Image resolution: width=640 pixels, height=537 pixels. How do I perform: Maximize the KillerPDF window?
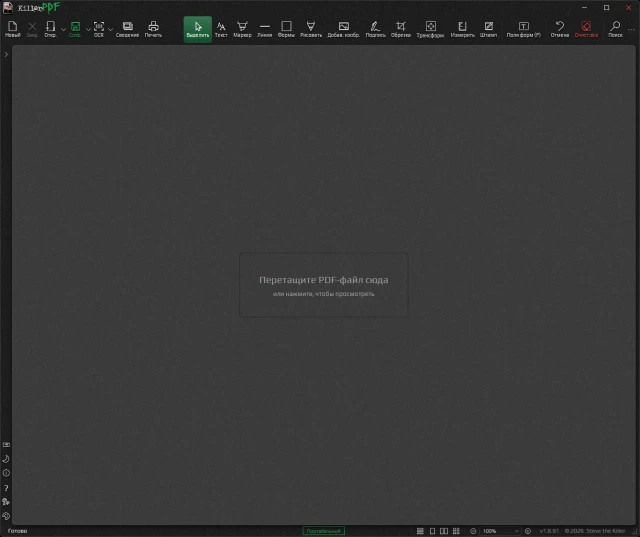(x=607, y=7)
